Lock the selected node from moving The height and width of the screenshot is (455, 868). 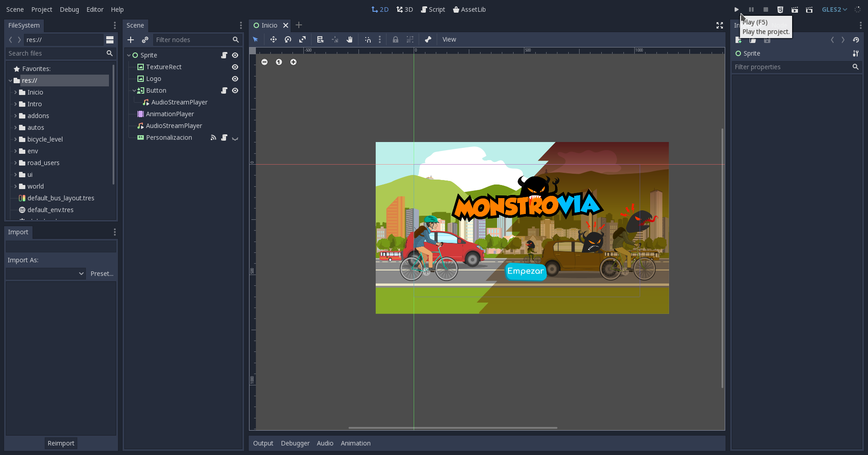[396, 39]
